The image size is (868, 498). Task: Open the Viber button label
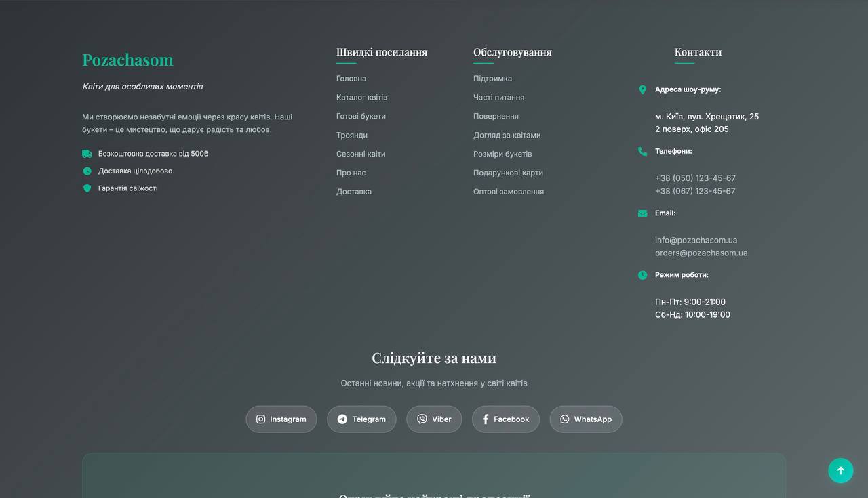[441, 419]
